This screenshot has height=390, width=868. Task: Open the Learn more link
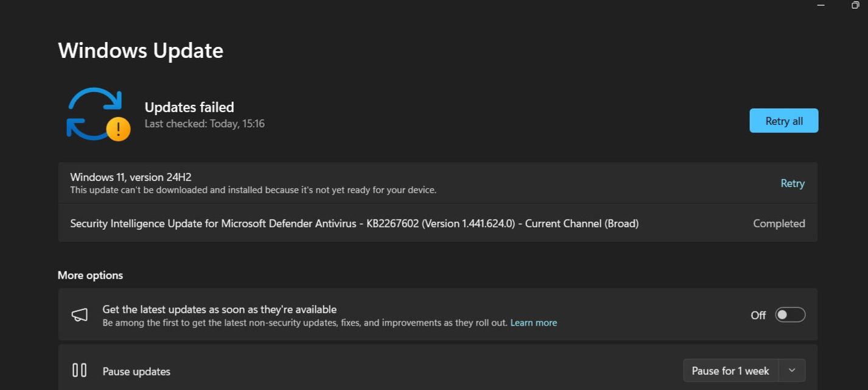pyautogui.click(x=533, y=323)
